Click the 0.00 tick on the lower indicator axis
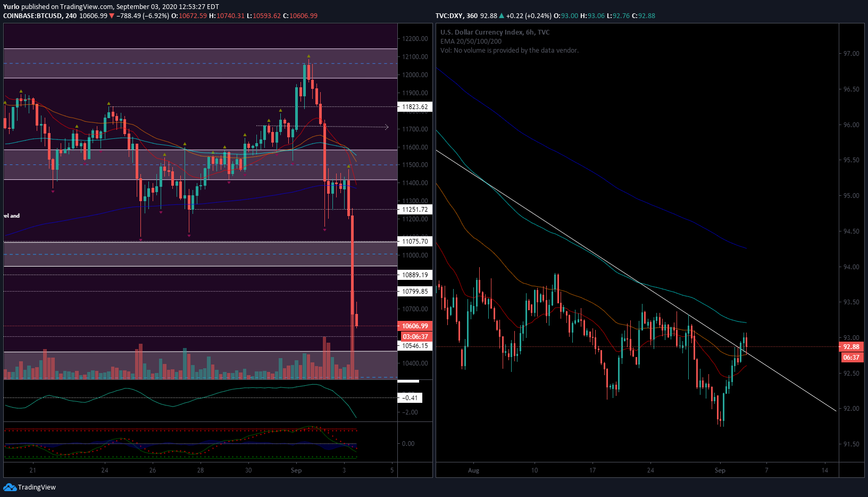 coord(408,443)
